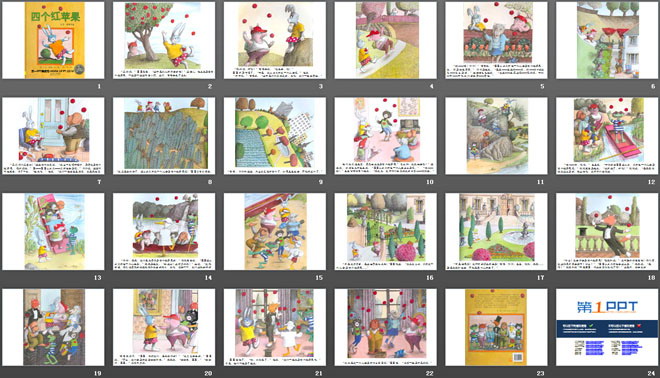660x378 pixels.
Task: Open slide 2 showing the apple tree
Action: (164, 40)
